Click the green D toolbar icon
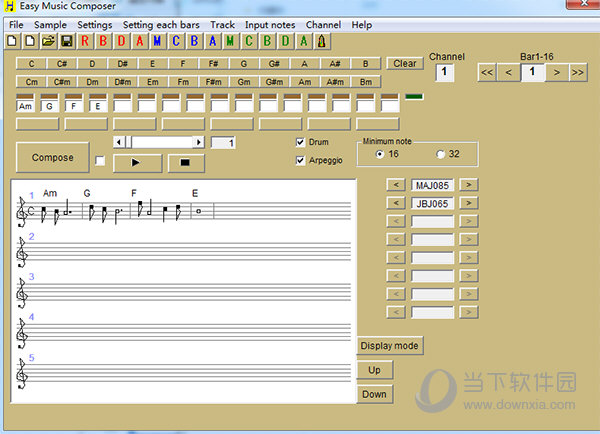The image size is (600, 434). 285,41
